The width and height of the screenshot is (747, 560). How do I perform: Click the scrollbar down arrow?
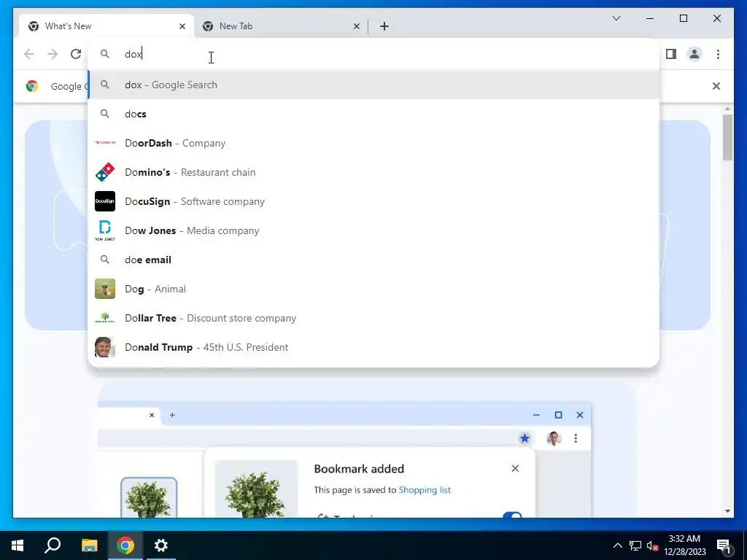[727, 511]
